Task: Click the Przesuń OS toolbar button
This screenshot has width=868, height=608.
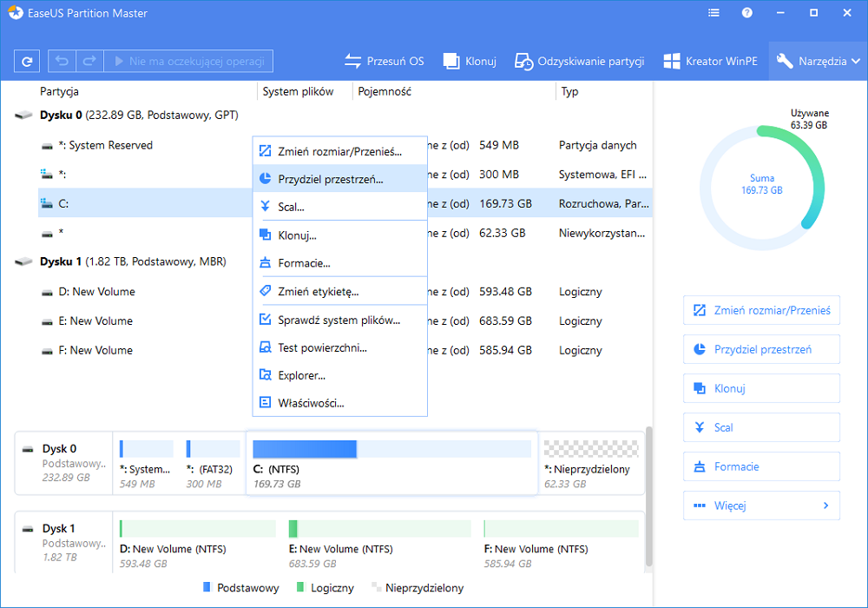Action: 385,61
